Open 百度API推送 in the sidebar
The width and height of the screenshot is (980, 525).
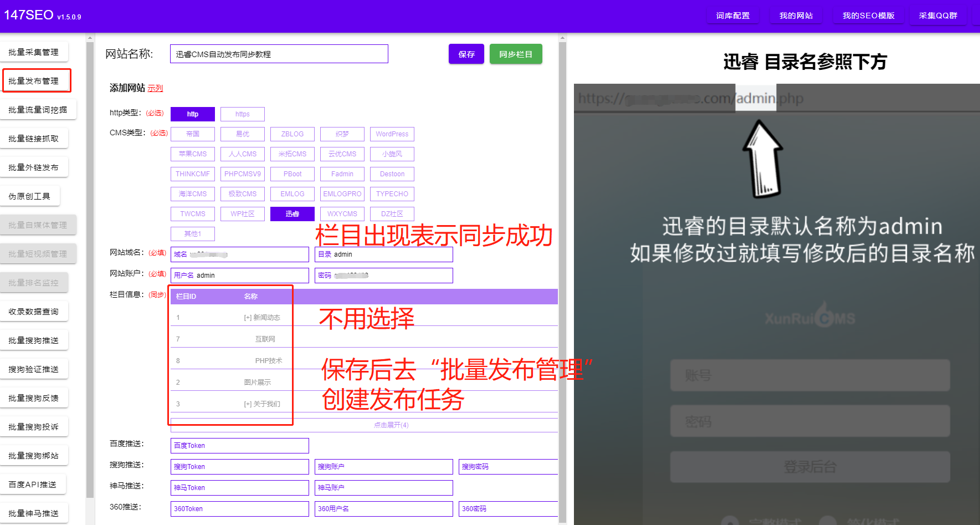[x=33, y=485]
